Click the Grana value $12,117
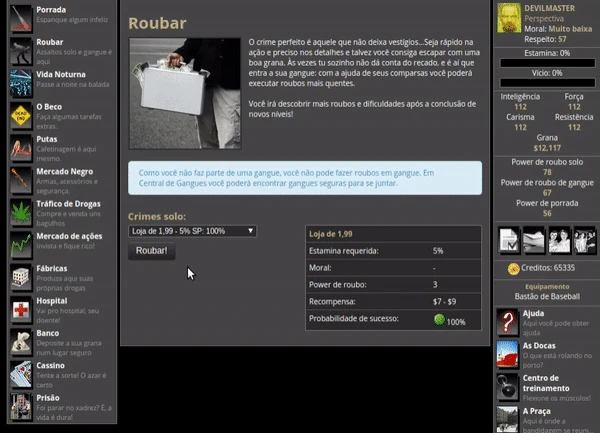This screenshot has height=433, width=600. 547,148
